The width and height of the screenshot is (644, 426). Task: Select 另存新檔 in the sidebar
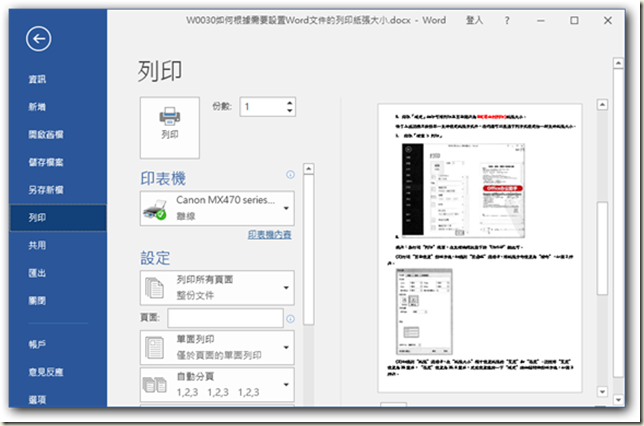click(46, 190)
